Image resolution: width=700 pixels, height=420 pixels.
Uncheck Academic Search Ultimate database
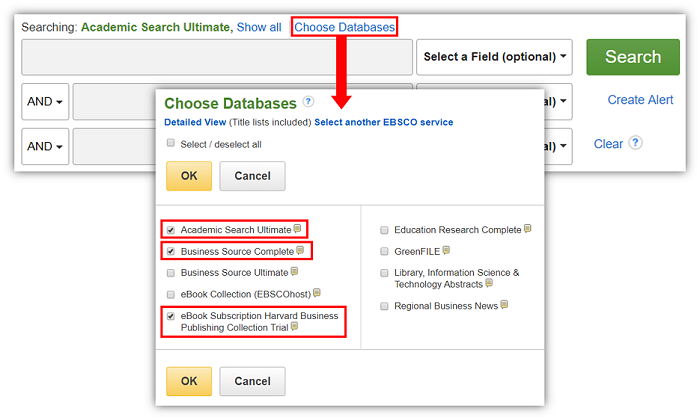[171, 230]
